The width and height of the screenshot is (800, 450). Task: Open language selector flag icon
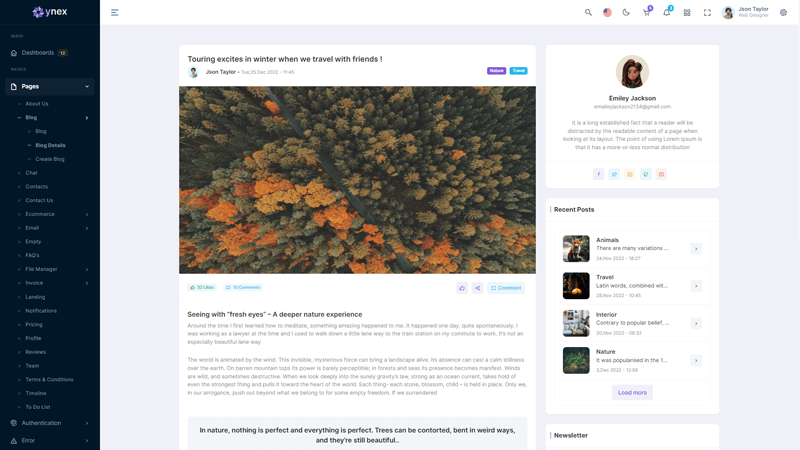(x=607, y=13)
